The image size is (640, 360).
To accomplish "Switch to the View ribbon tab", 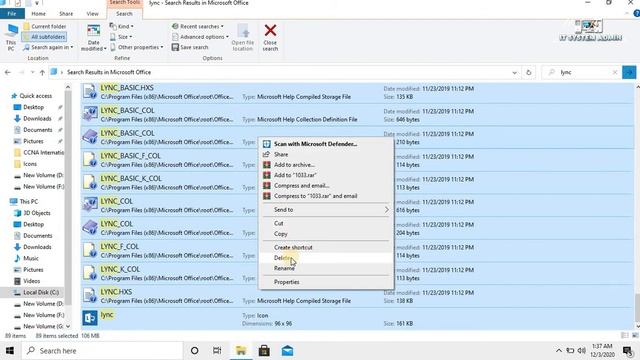I will coord(93,13).
